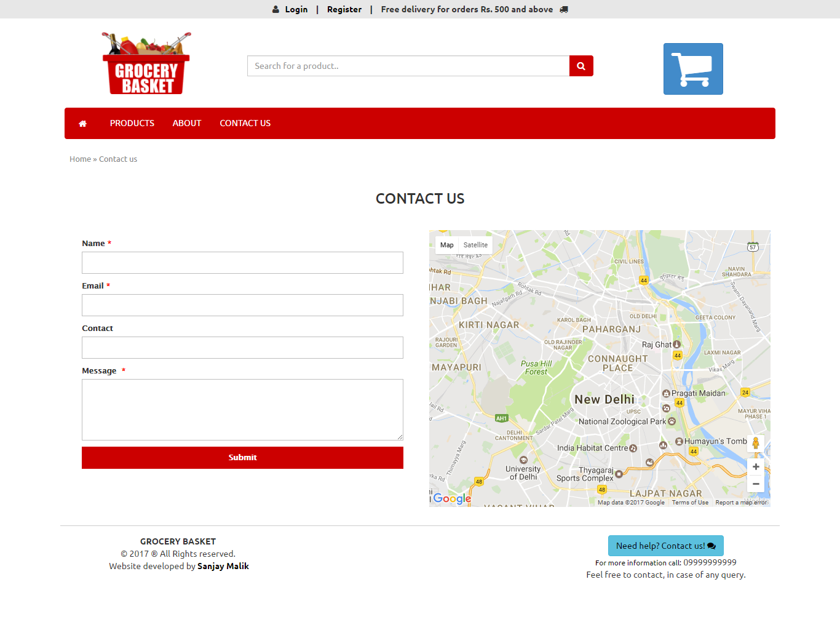Open the shopping cart
The height and width of the screenshot is (630, 840).
click(x=693, y=69)
